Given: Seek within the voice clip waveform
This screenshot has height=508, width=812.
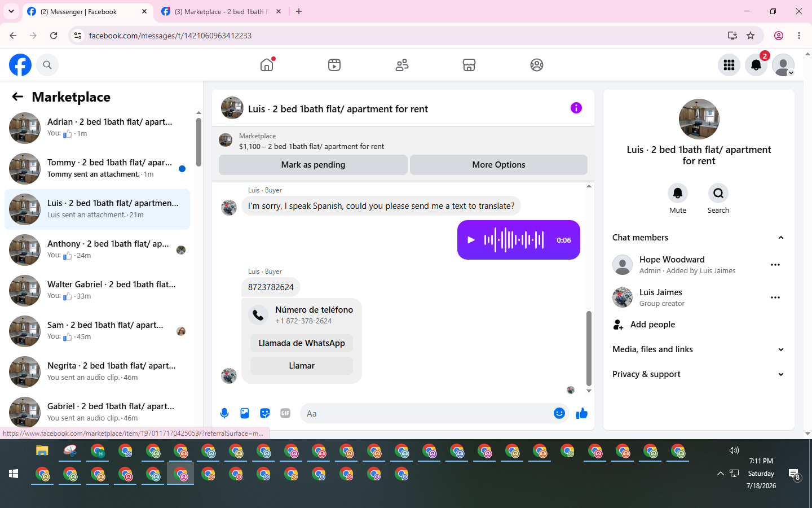Looking at the screenshot, I should (x=514, y=240).
